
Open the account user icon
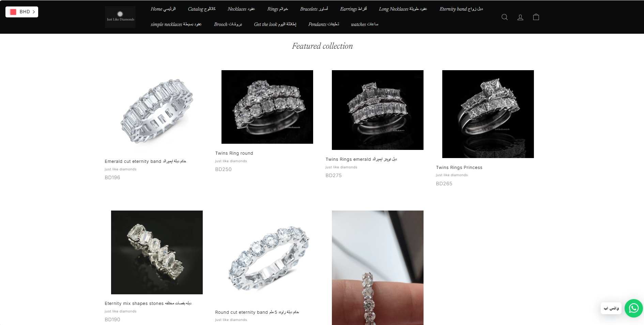pyautogui.click(x=520, y=17)
